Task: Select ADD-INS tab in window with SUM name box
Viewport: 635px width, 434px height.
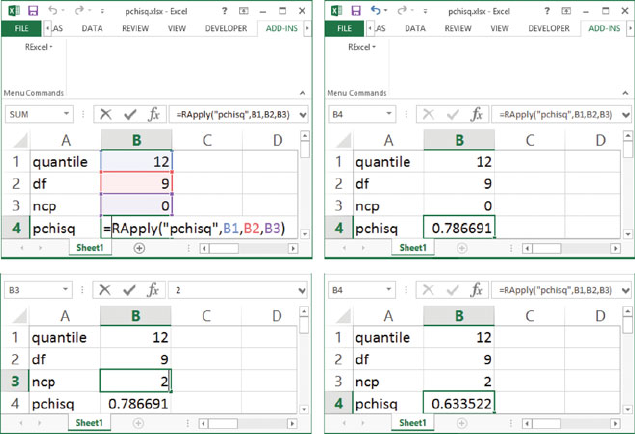Action: [281, 28]
